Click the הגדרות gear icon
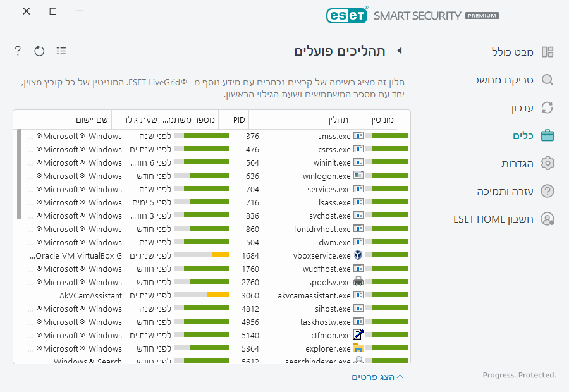Image resolution: width=569 pixels, height=392 pixels. point(548,163)
